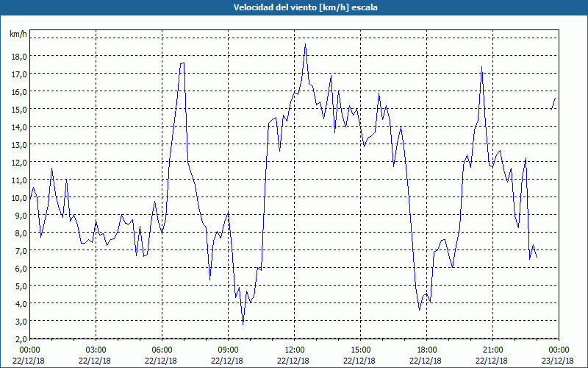Click the 12,0 y-axis label
This screenshot has width=588, height=368.
[19, 163]
